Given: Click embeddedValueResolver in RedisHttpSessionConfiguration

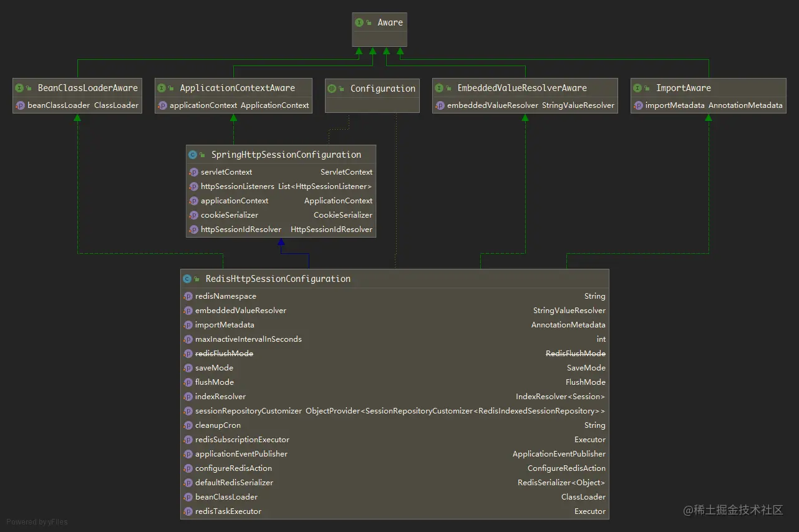Looking at the screenshot, I should (x=241, y=311).
